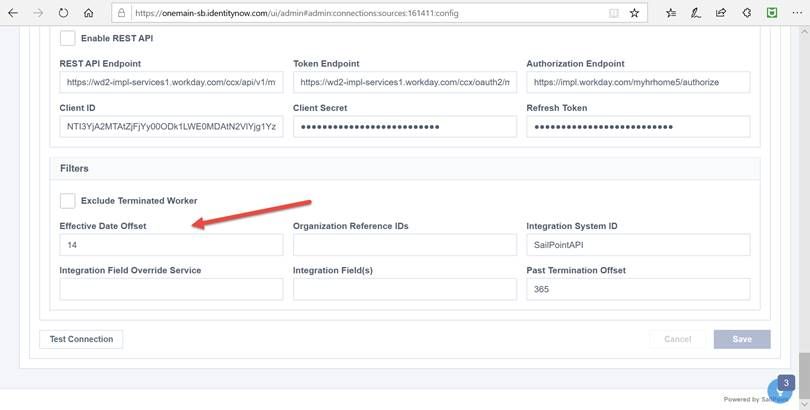Open the lightbulb help widget

tap(780, 391)
